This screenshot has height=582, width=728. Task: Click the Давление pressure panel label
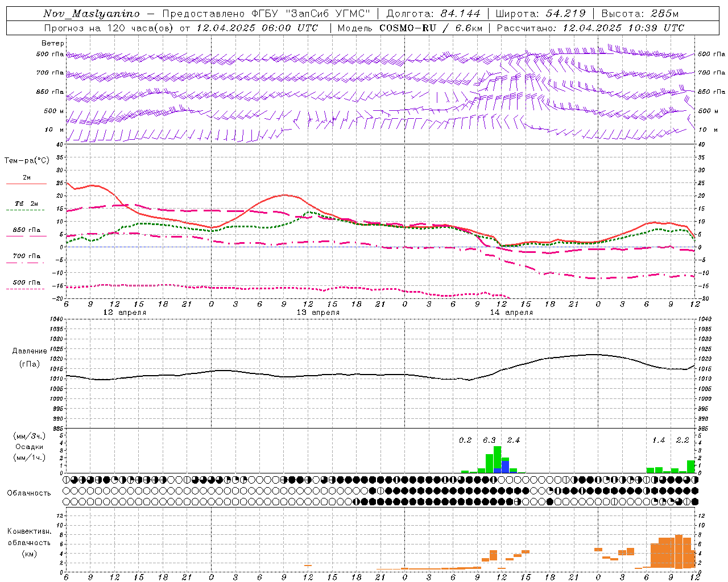coord(30,351)
